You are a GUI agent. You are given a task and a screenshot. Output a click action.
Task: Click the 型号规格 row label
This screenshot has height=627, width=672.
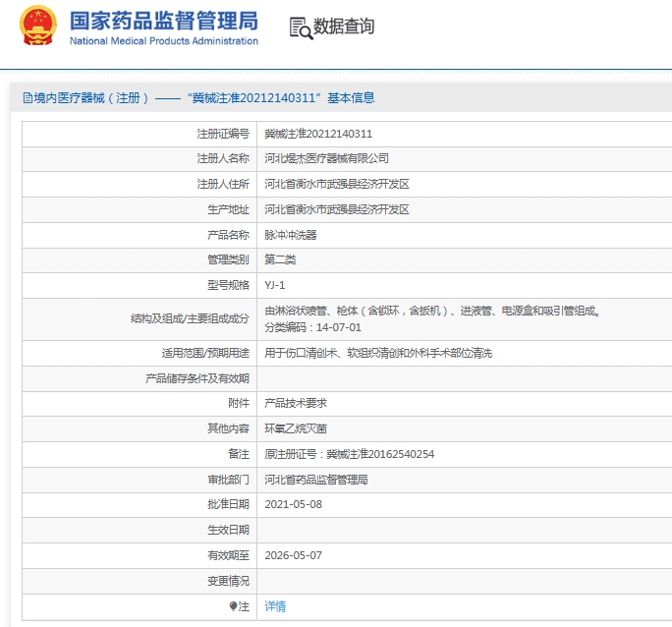[x=229, y=285]
